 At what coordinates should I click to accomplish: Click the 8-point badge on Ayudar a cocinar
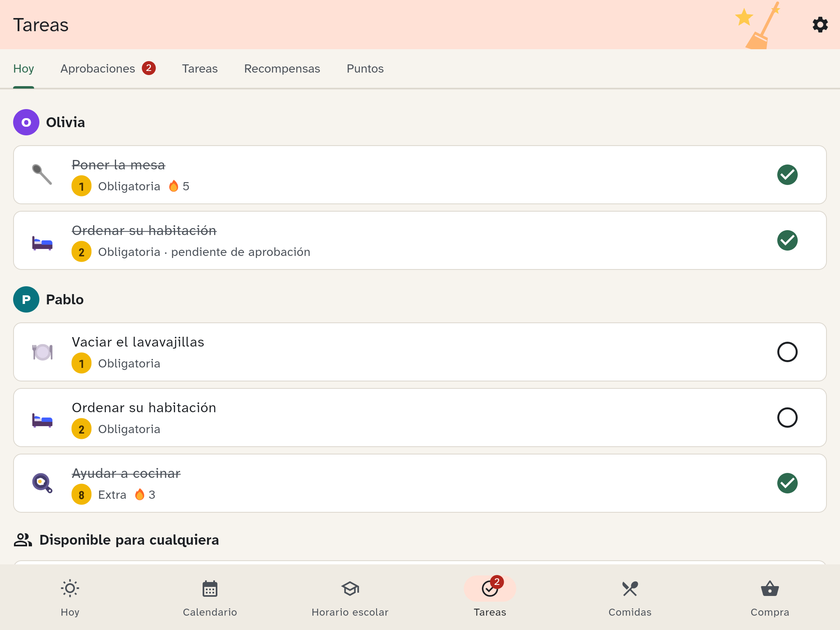pyautogui.click(x=82, y=495)
